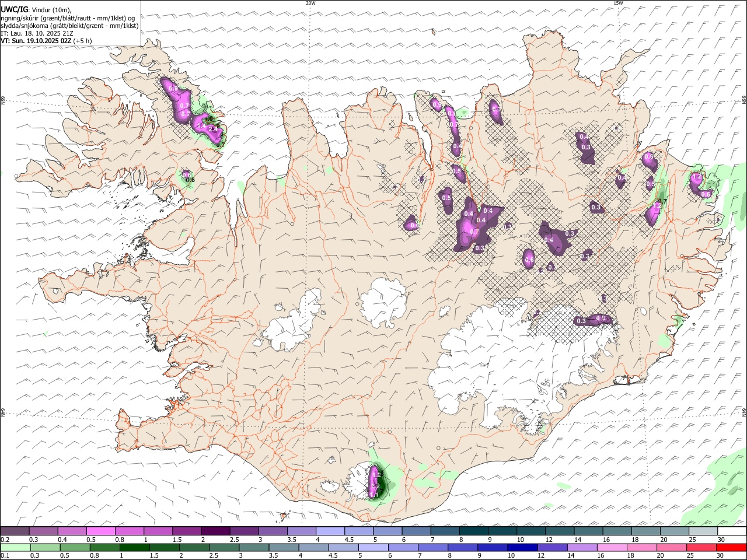Pick lower legend bright red swatch at 30

coord(731,547)
